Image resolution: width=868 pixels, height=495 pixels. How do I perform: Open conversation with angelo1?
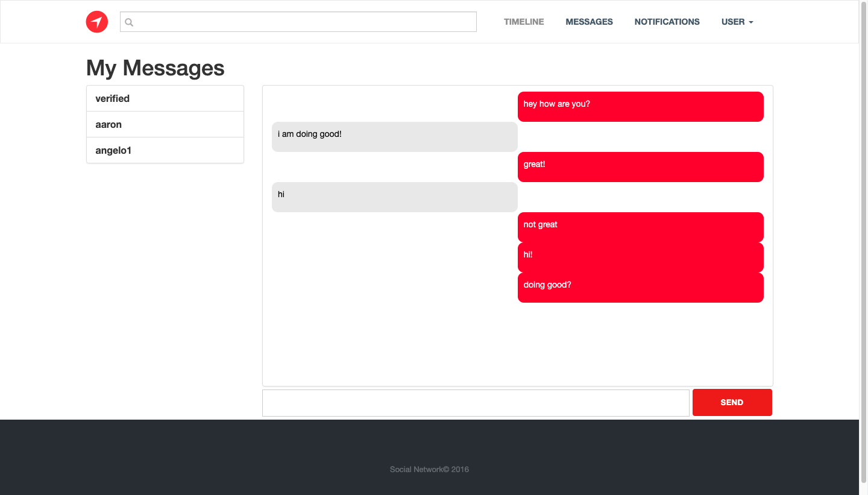click(165, 150)
